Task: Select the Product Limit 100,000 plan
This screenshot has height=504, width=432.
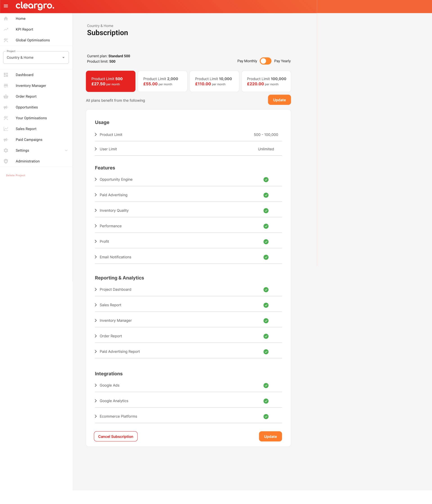Action: tap(266, 81)
